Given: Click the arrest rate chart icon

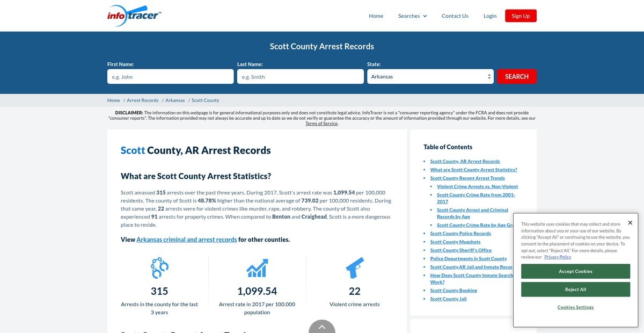Looking at the screenshot, I should click(257, 268).
